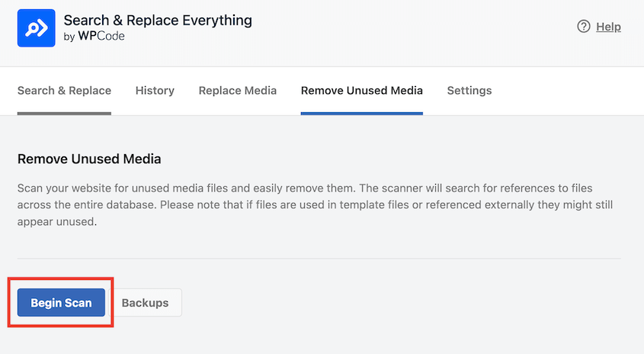Click the Backups button
Image resolution: width=644 pixels, height=354 pixels.
pyautogui.click(x=145, y=303)
